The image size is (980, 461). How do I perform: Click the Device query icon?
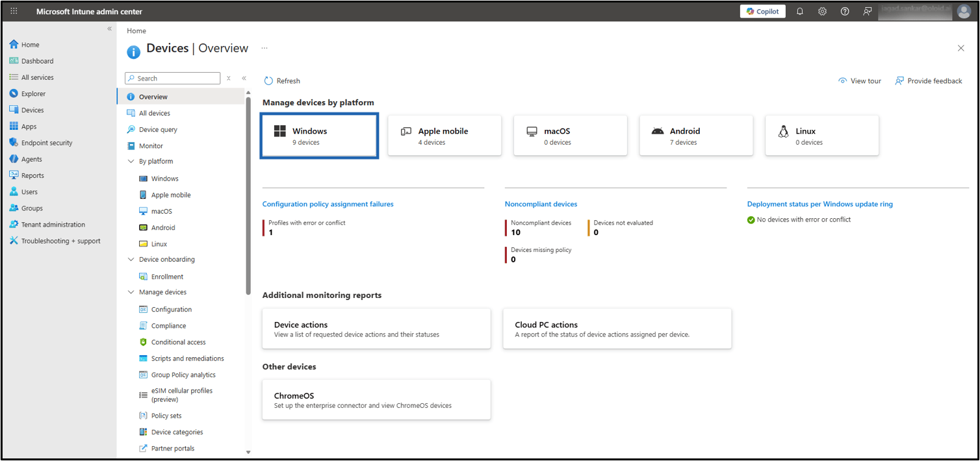[x=131, y=129]
